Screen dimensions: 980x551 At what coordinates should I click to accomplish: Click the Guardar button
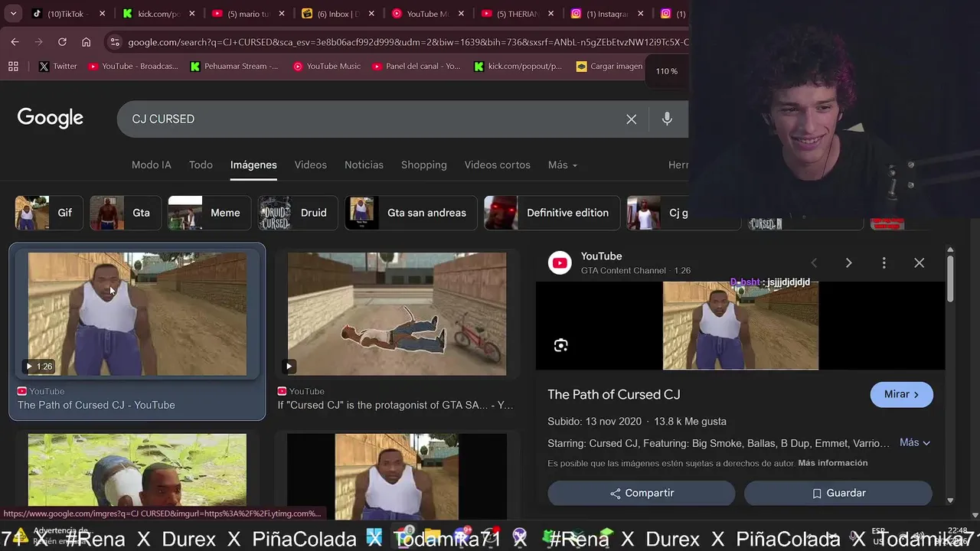coord(838,493)
